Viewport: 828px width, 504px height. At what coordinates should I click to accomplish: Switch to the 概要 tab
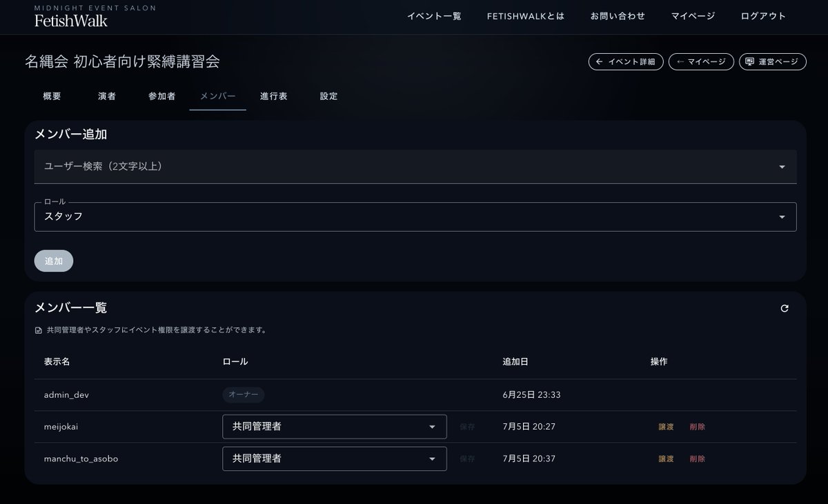[x=52, y=97]
